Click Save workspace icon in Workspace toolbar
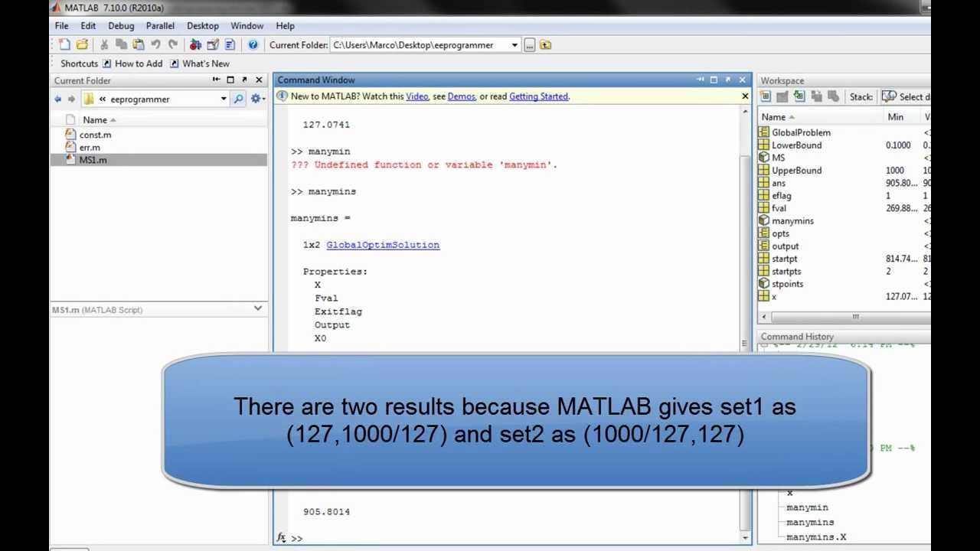980x551 pixels. [816, 96]
